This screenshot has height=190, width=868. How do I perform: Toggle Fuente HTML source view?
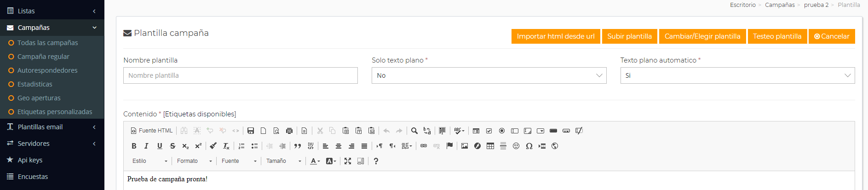point(152,131)
